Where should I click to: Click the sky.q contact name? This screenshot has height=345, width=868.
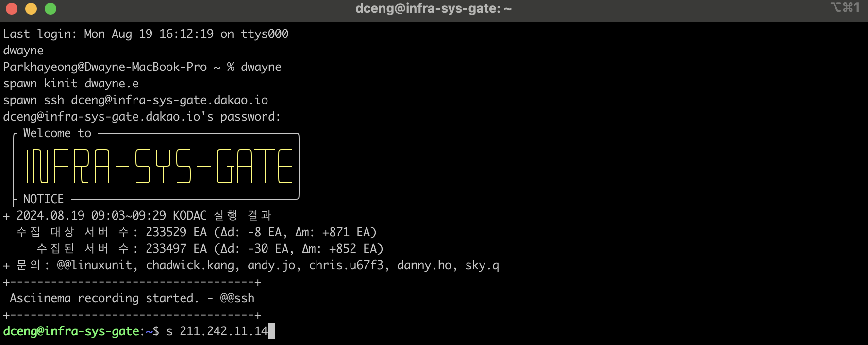(482, 265)
